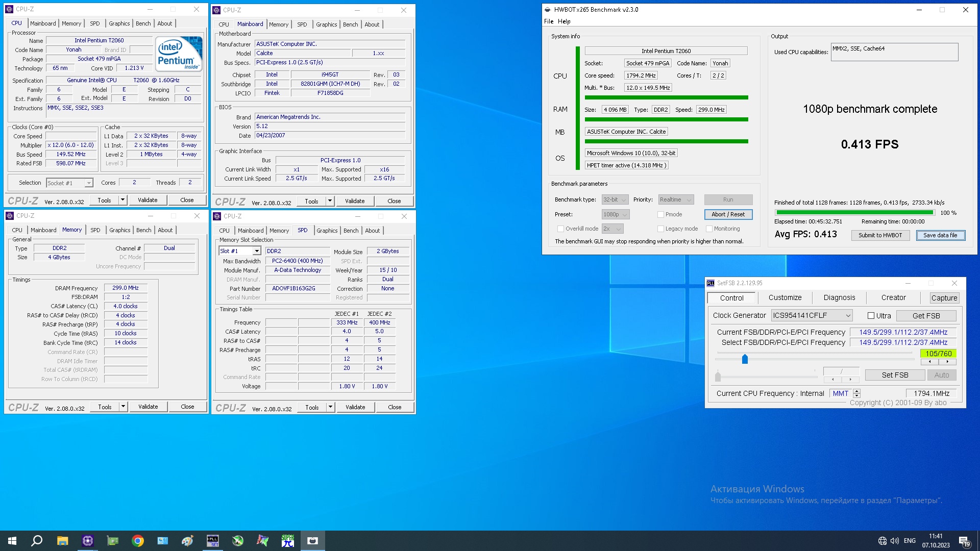Screen dimensions: 980x551
Task: Open the Super Pi taskbar icon
Action: [x=288, y=541]
